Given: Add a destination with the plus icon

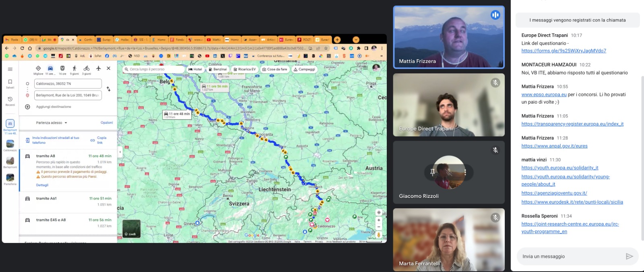Looking at the screenshot, I should [27, 107].
